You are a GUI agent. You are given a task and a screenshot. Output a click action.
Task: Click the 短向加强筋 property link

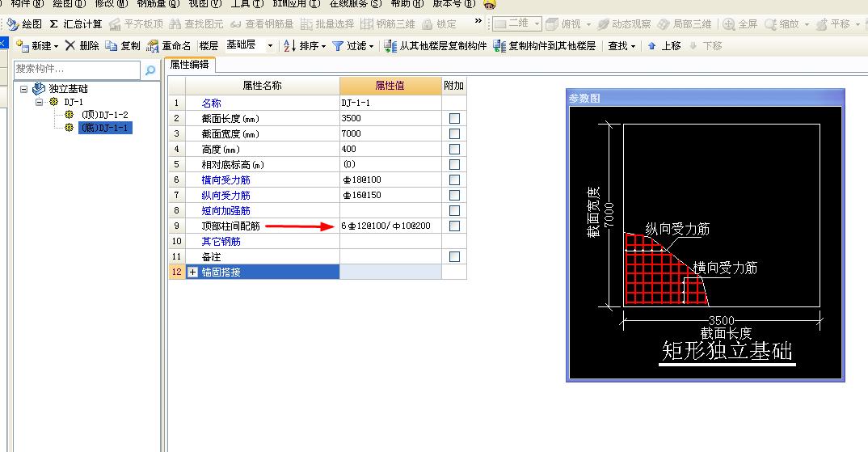pyautogui.click(x=225, y=210)
